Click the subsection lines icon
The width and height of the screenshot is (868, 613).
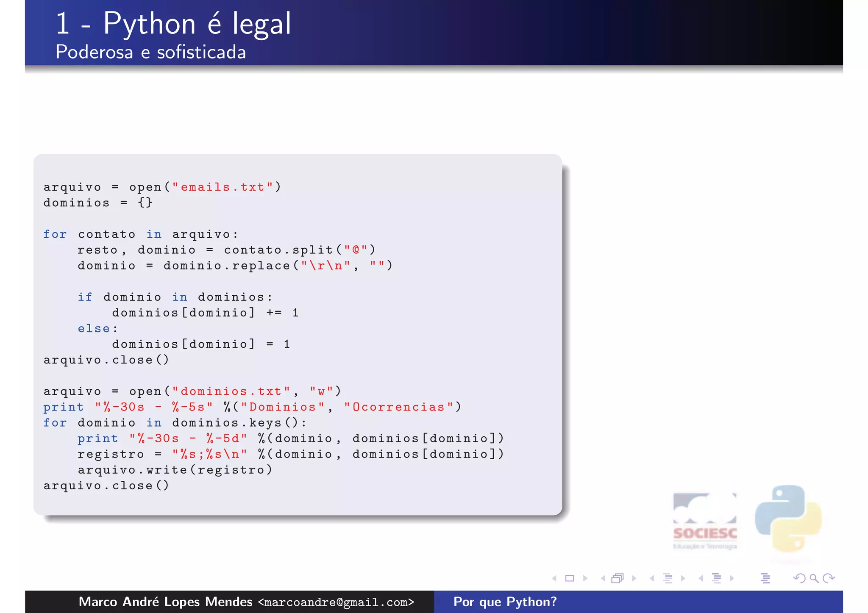pyautogui.click(x=668, y=578)
